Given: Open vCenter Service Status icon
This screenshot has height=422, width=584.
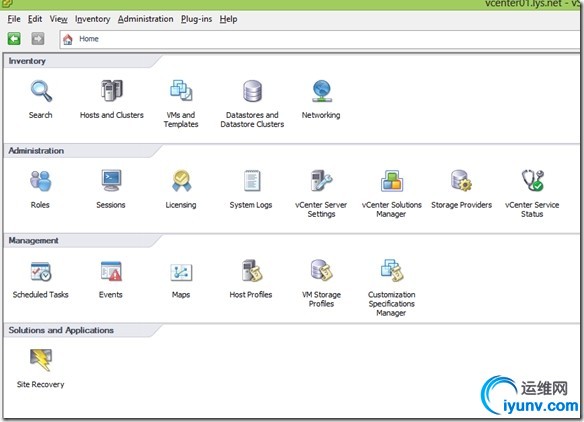Looking at the screenshot, I should click(533, 181).
